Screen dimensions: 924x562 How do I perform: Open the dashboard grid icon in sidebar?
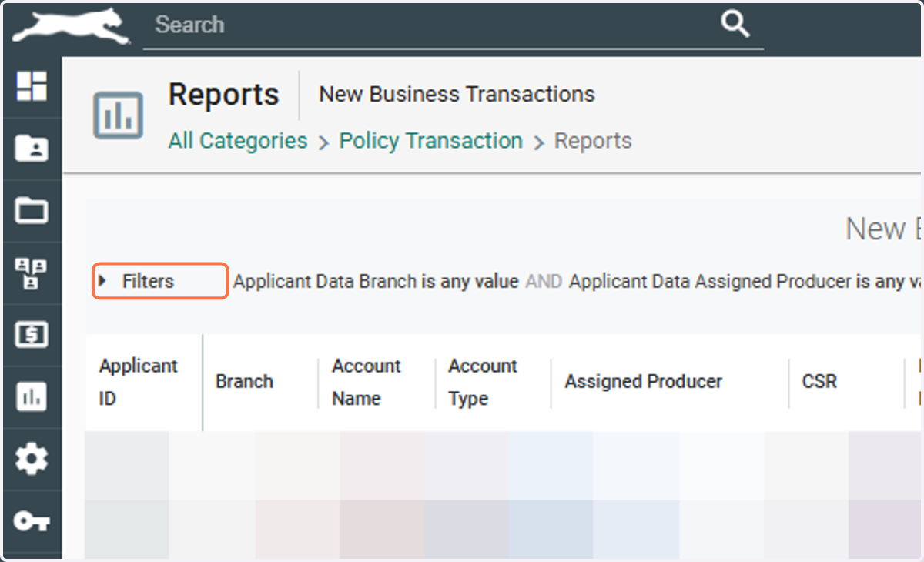(x=32, y=86)
